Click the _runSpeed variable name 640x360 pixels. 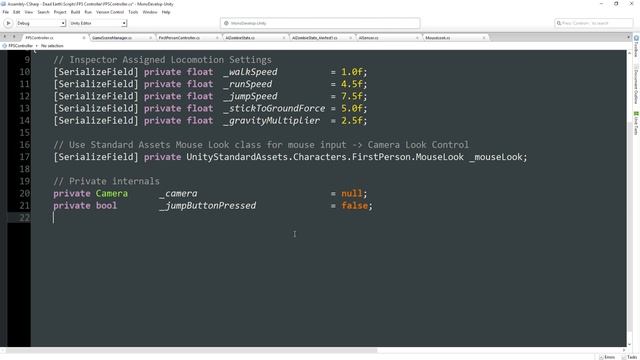click(247, 84)
